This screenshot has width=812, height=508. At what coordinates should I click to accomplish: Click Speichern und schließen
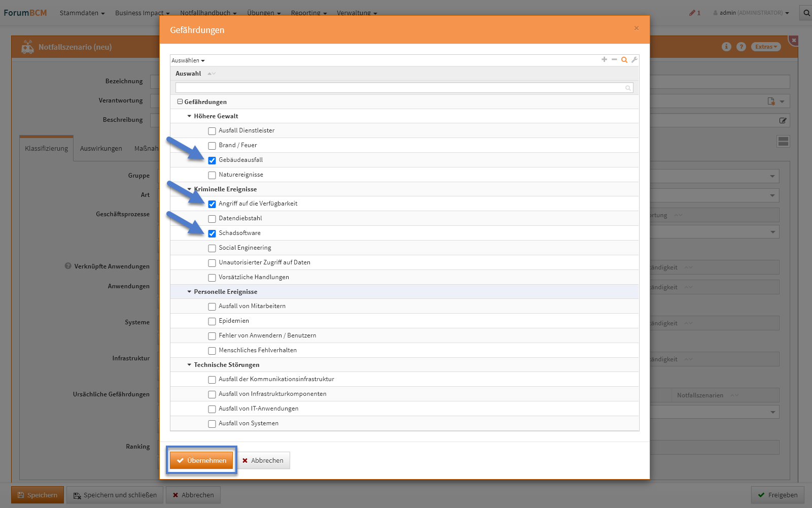point(115,495)
